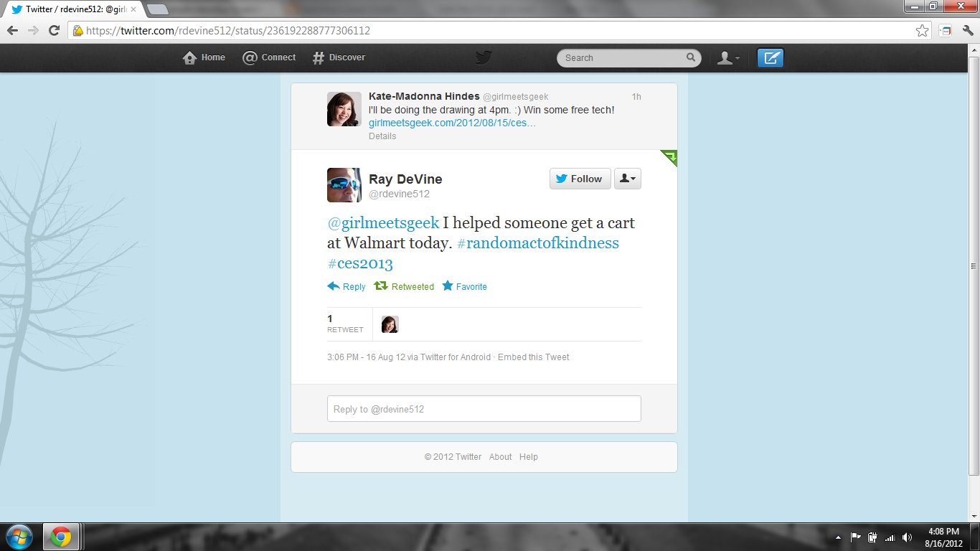This screenshot has width=980, height=551.
Task: Favorite the tweet with the star
Action: pos(464,286)
